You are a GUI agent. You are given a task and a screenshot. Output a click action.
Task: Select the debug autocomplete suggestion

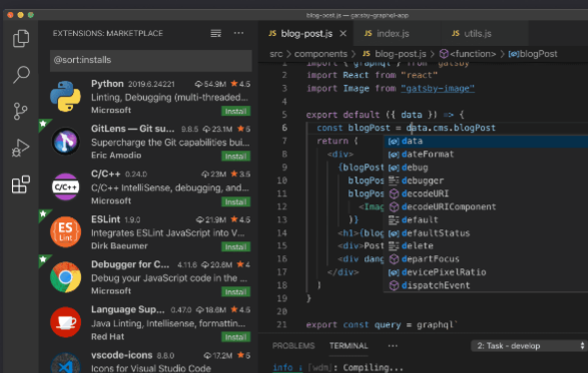click(x=486, y=168)
